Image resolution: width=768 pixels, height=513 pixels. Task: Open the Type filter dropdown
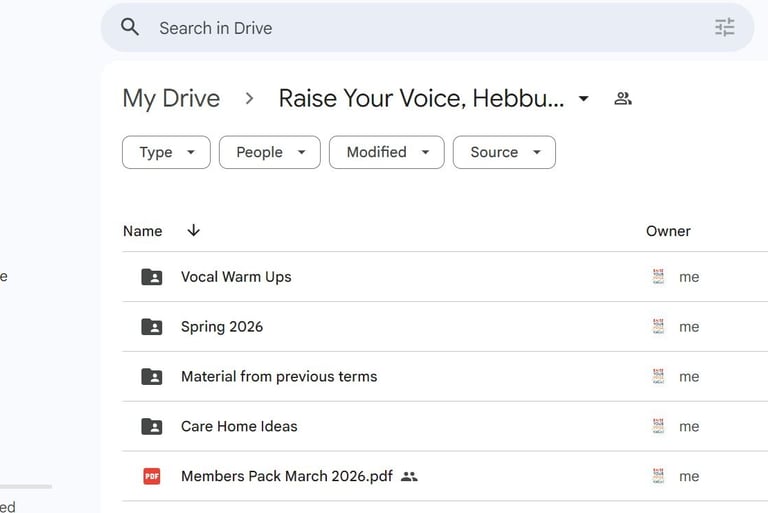click(167, 152)
